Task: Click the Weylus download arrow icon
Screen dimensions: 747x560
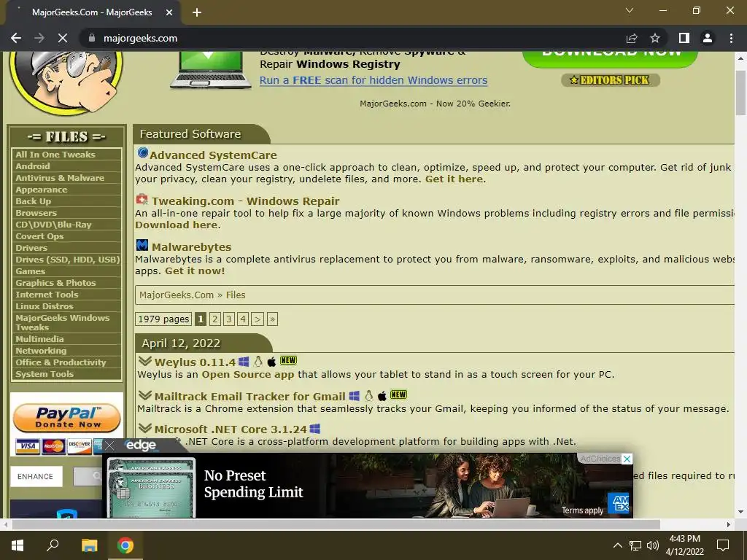Action: click(x=145, y=361)
